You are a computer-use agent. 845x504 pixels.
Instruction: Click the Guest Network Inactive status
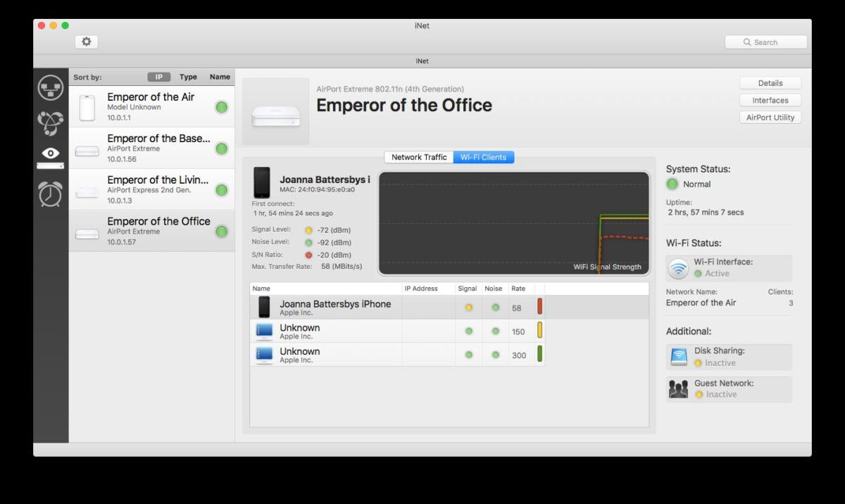[x=720, y=395]
